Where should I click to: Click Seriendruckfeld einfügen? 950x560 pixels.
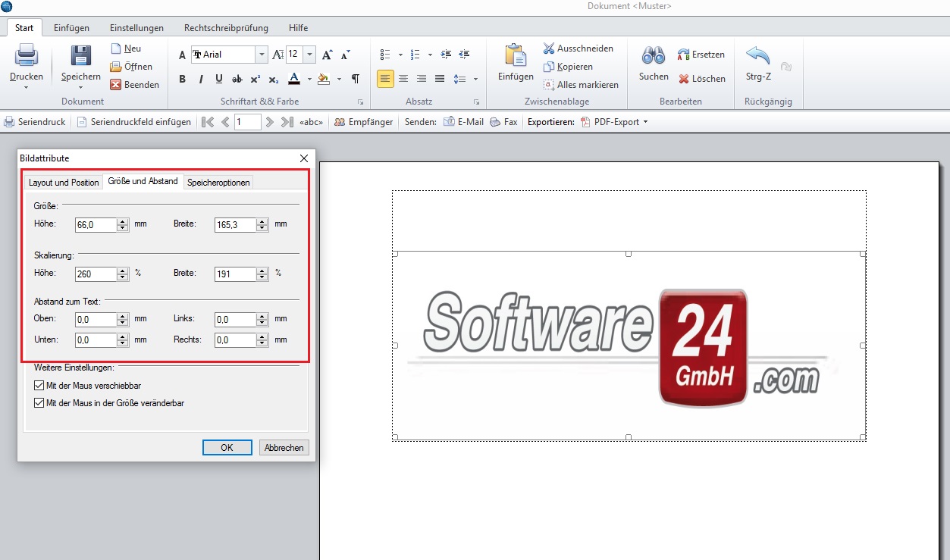(133, 122)
